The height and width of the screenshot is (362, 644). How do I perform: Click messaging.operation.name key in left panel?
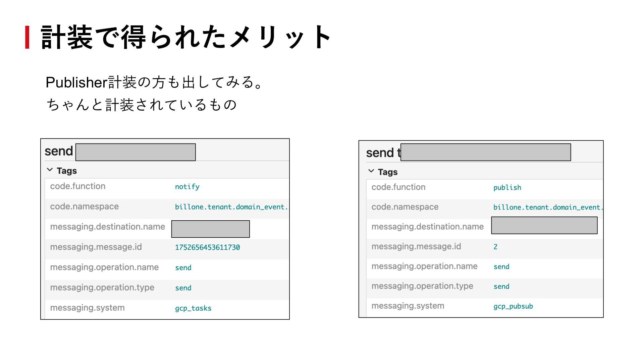pos(104,267)
